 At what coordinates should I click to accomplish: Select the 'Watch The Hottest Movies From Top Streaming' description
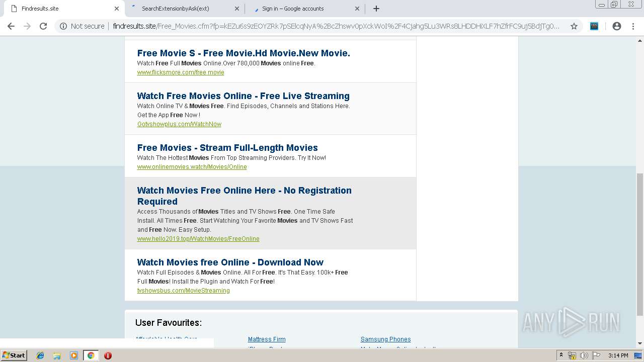[231, 158]
